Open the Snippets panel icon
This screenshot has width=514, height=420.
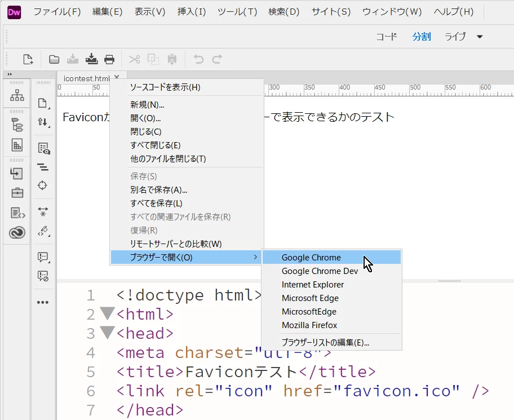click(17, 213)
